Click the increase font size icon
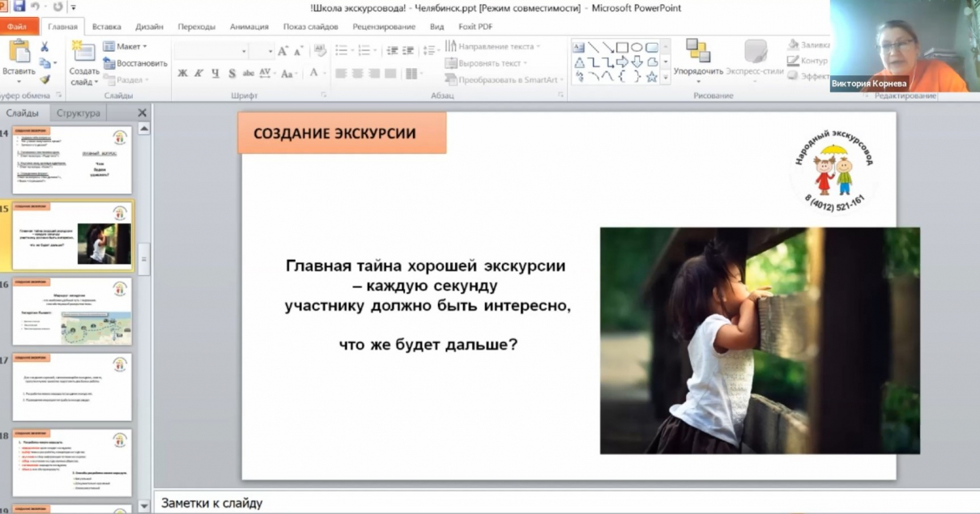The width and height of the screenshot is (980, 514). pyautogui.click(x=283, y=51)
